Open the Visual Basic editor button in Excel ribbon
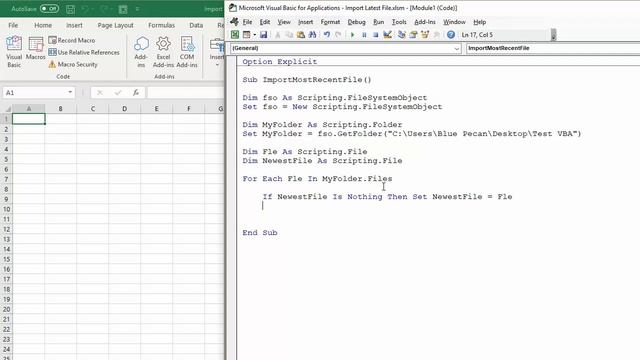 (x=14, y=51)
